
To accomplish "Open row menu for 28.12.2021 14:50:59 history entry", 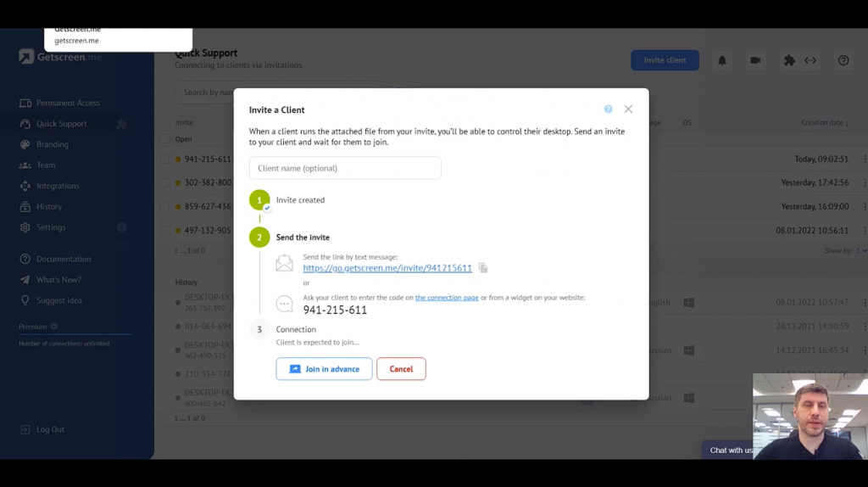I will 864,327.
